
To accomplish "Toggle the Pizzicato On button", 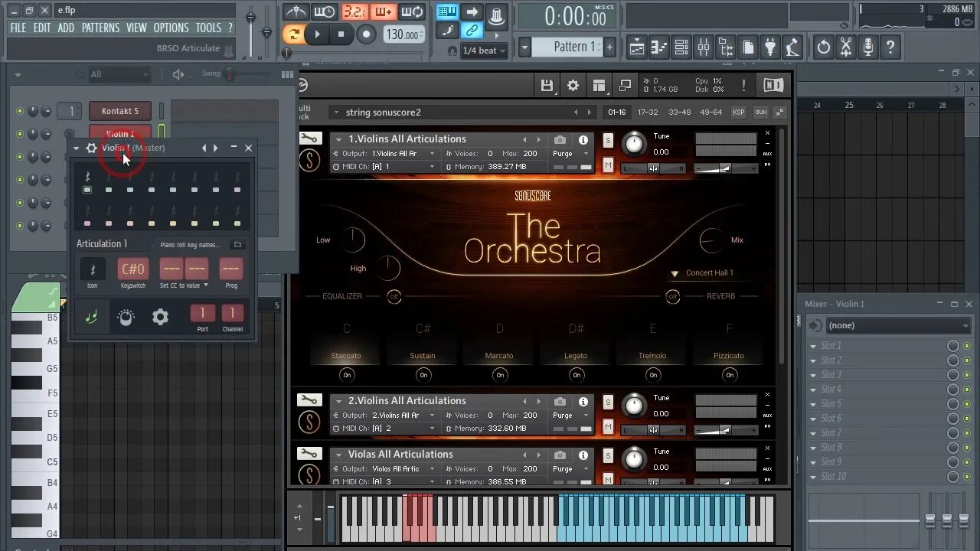I will 730,375.
